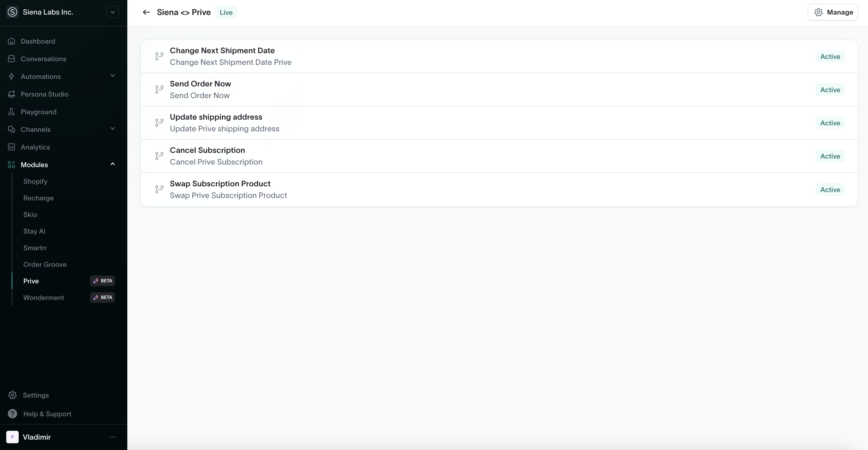Click the BETA badge next to Prive
This screenshot has width=868, height=450.
click(102, 281)
